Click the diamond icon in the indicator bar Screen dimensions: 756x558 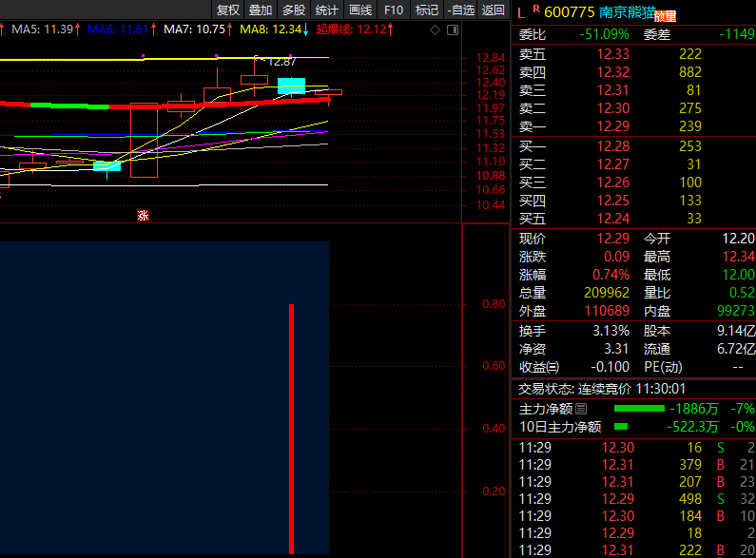click(x=435, y=30)
